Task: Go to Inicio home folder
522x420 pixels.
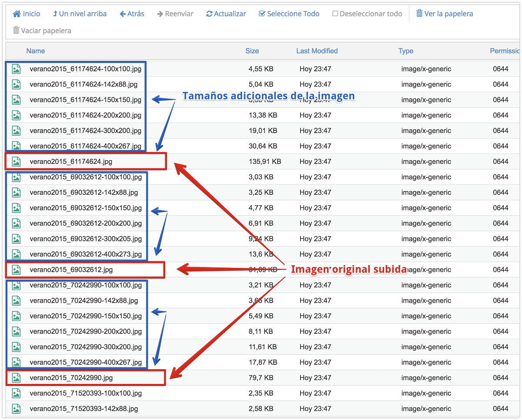Action: click(27, 14)
